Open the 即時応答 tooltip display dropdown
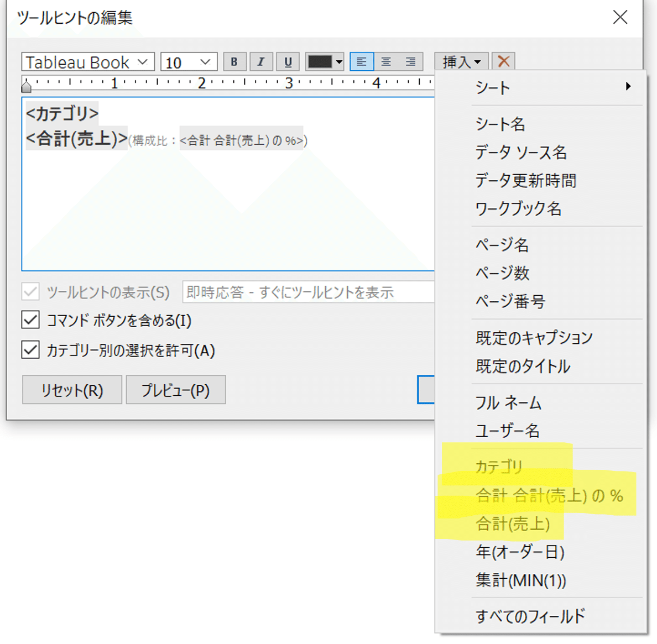657x644 pixels. click(x=309, y=292)
